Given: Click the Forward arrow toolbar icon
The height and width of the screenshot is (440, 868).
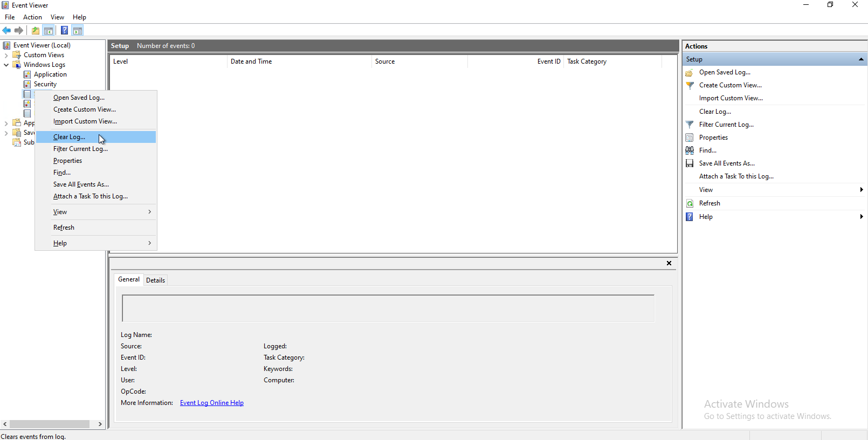Looking at the screenshot, I should pyautogui.click(x=19, y=31).
